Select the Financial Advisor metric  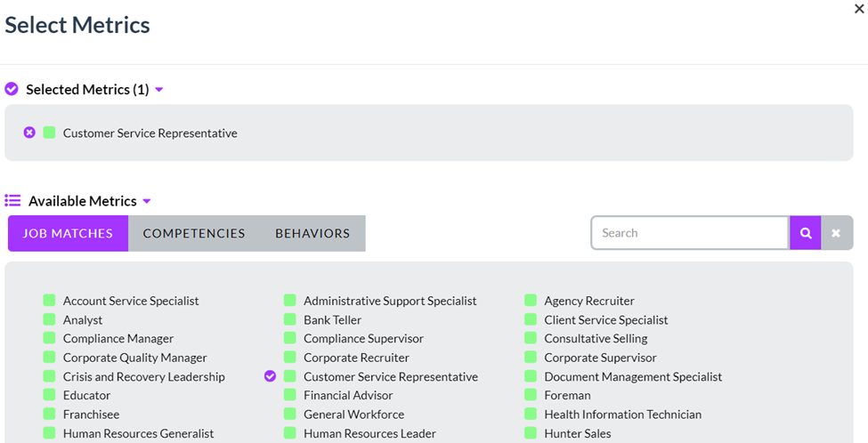click(348, 396)
